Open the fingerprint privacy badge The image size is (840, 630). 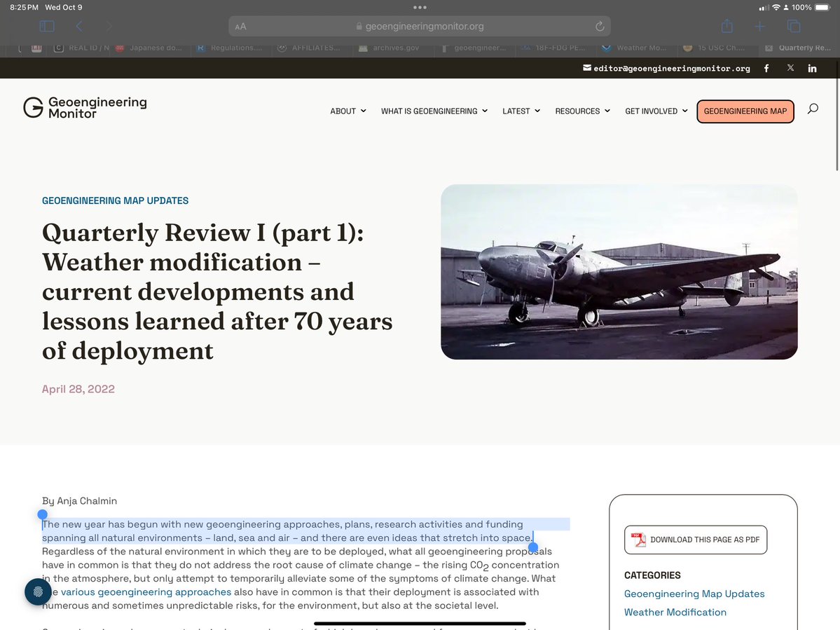(38, 591)
